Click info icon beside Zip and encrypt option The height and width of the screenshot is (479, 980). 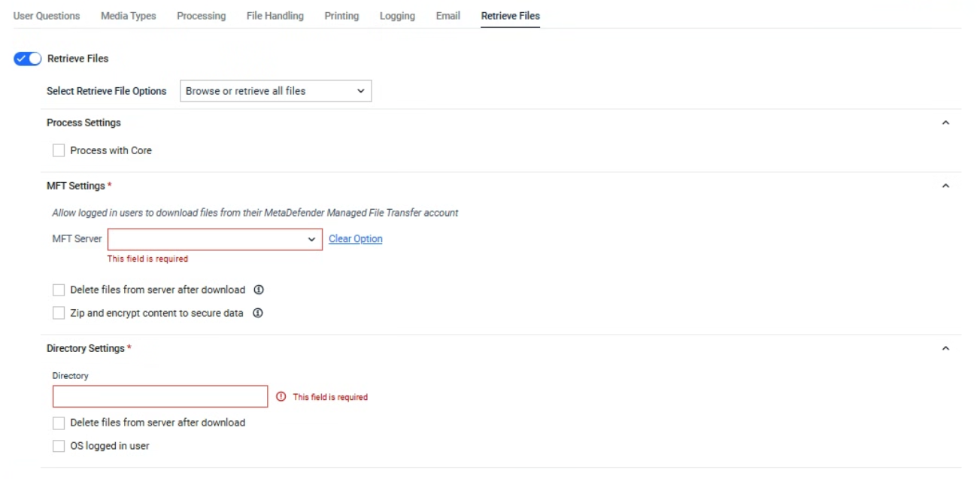pos(257,314)
